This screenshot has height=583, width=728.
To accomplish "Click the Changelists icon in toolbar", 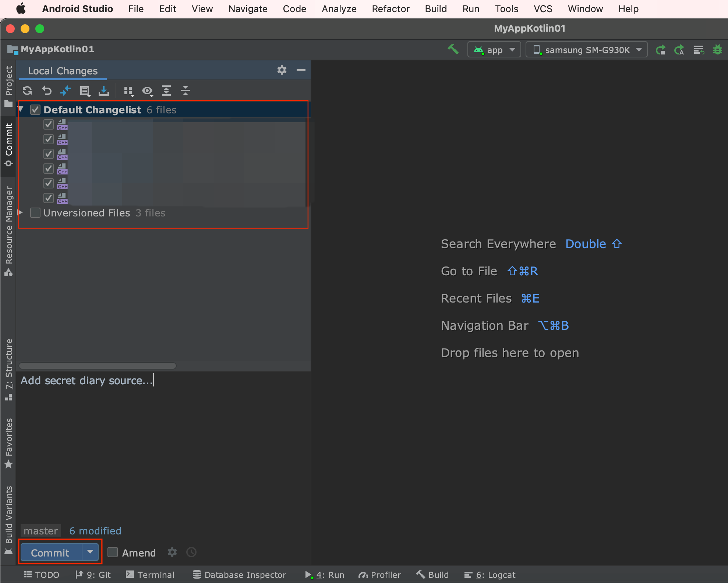I will click(x=85, y=91).
